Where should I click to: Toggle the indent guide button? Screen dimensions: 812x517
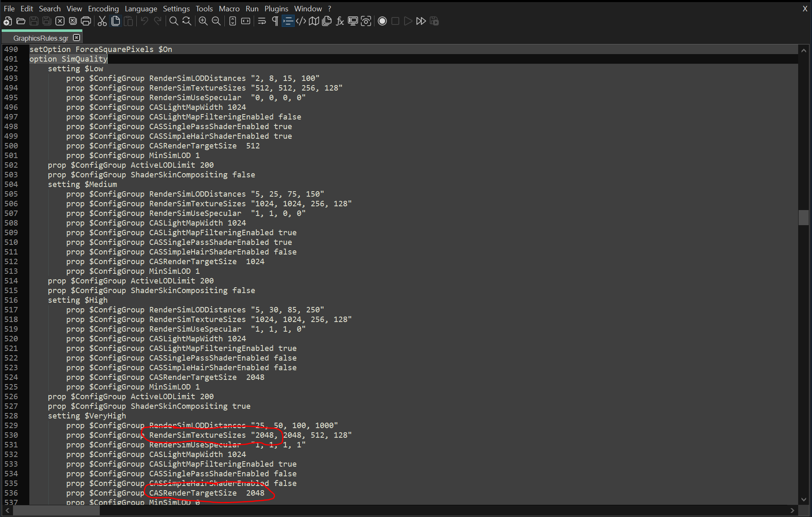(x=288, y=21)
